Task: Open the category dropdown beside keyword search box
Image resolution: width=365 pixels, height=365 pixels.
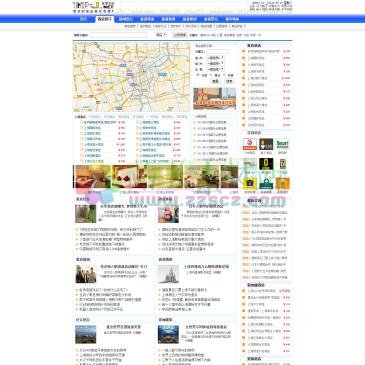Action: tap(161, 35)
